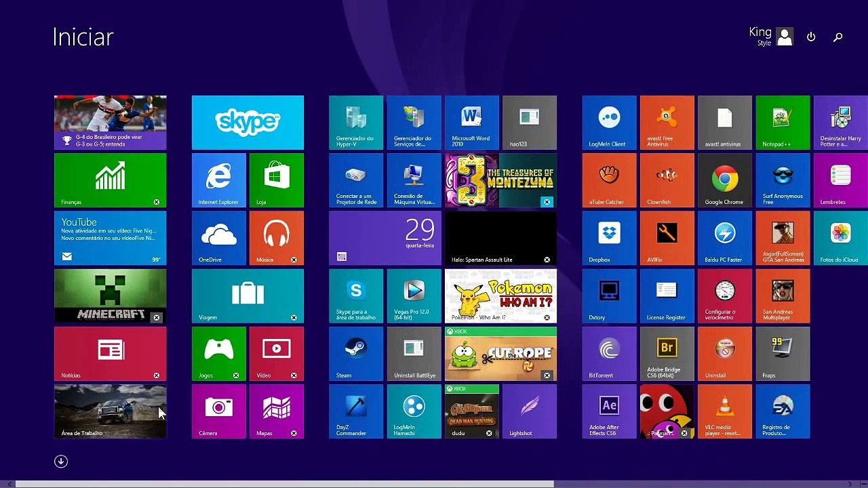
Task: Open the Mapas tile
Action: pyautogui.click(x=277, y=411)
